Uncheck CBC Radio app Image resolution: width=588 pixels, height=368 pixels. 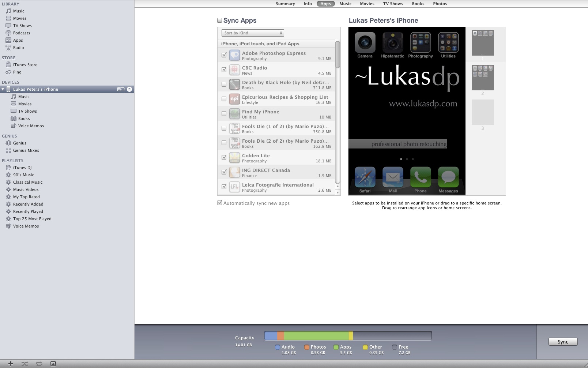point(224,70)
